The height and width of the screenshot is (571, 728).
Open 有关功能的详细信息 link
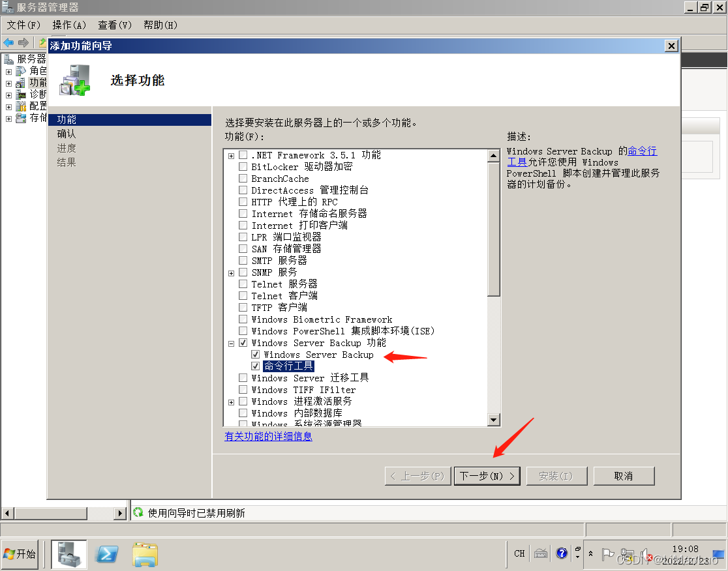point(268,437)
